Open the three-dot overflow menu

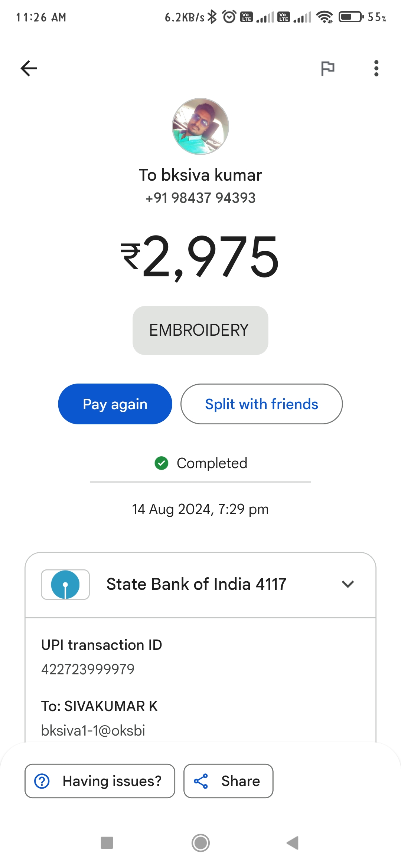tap(376, 68)
